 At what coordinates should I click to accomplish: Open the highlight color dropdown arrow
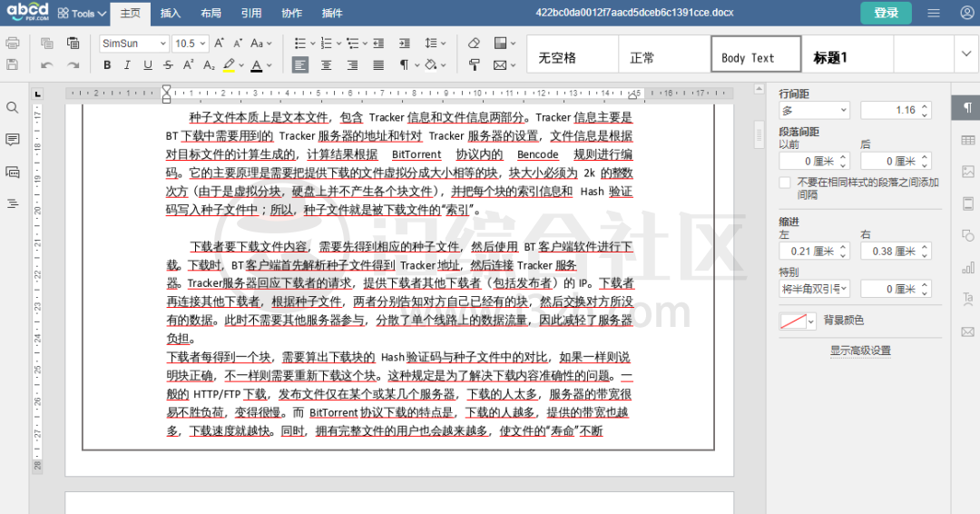tap(241, 65)
